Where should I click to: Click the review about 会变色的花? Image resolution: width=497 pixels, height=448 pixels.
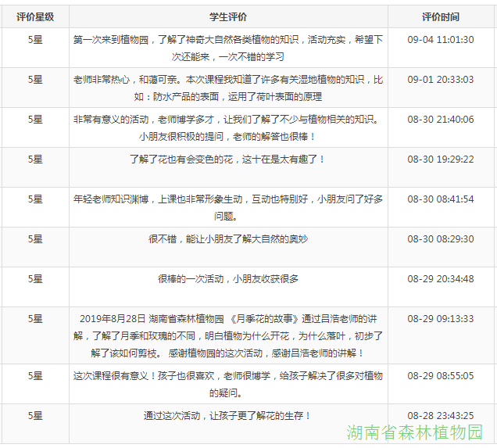coord(228,159)
